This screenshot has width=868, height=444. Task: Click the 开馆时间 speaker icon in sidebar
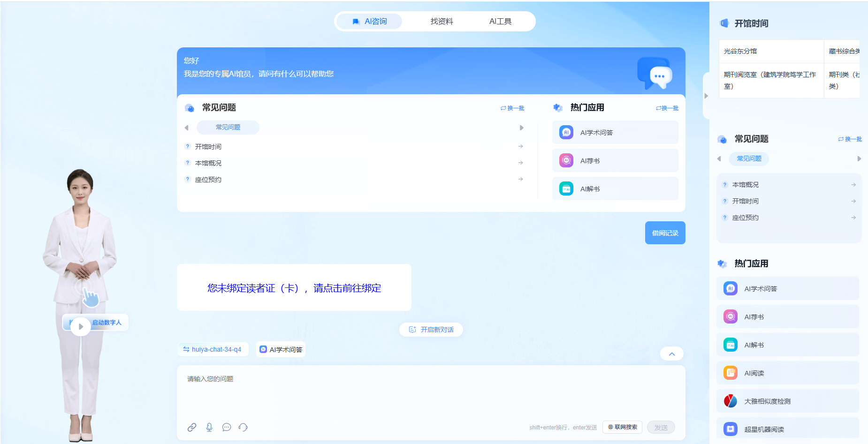[724, 23]
